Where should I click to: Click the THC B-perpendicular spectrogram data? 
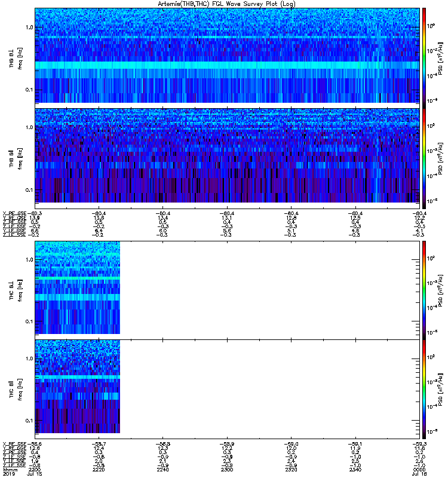pos(78,287)
